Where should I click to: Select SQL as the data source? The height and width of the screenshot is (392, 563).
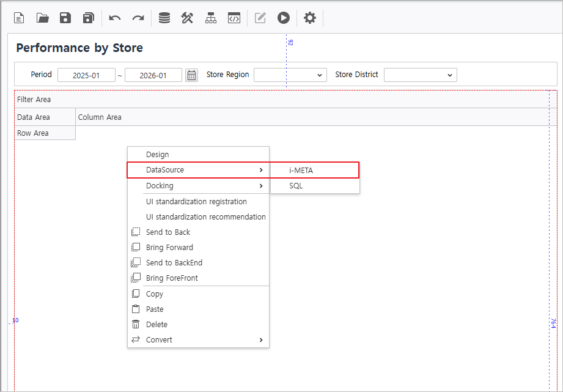click(x=296, y=186)
